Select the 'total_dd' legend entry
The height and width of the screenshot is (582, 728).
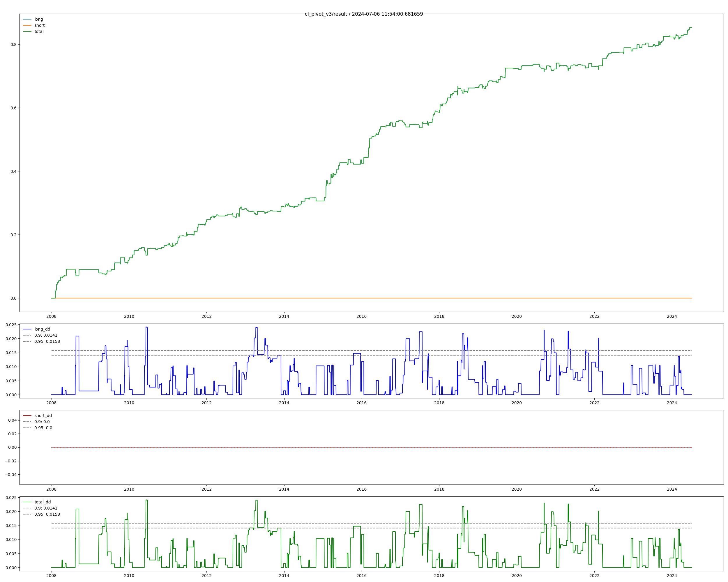(x=43, y=502)
